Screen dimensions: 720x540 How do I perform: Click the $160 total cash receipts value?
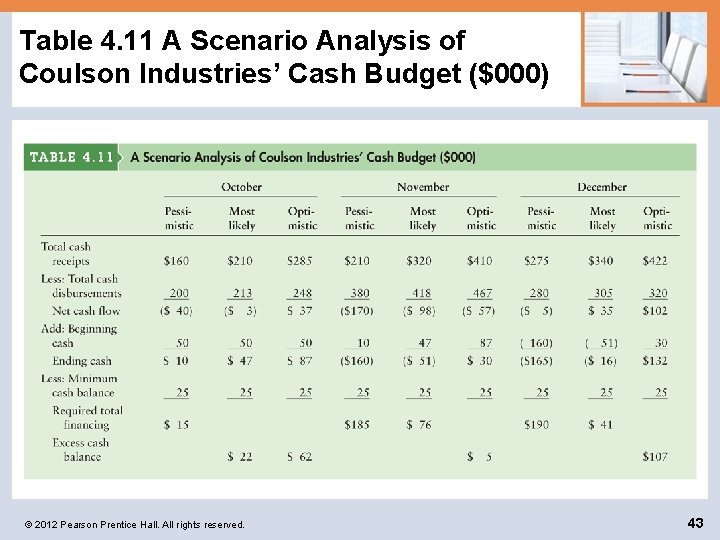(176, 261)
